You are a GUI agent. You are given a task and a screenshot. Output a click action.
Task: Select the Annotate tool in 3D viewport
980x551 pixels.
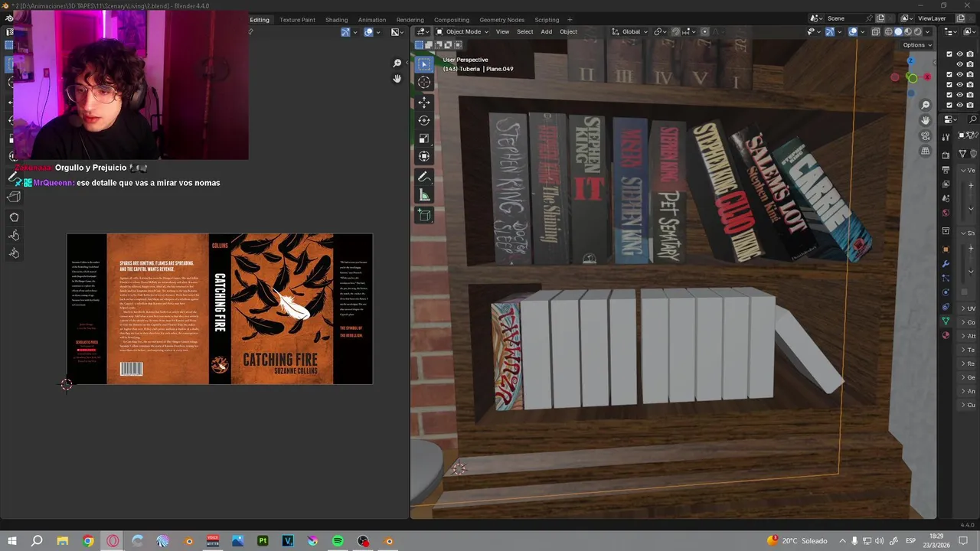[x=424, y=177]
